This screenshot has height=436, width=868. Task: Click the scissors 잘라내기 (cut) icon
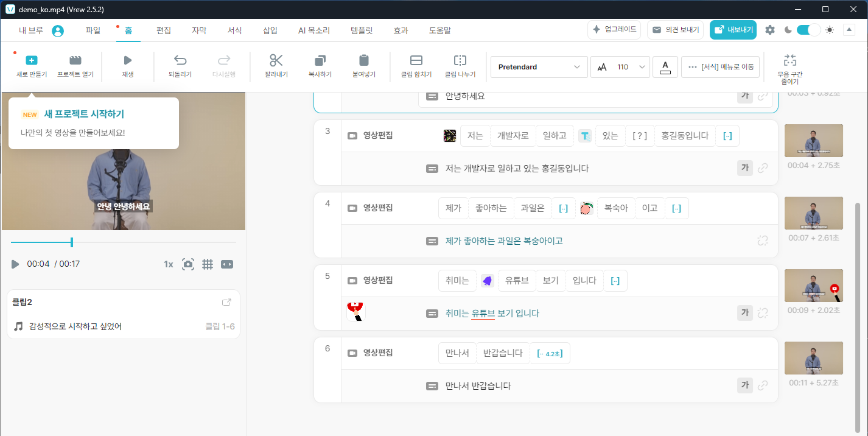[x=276, y=60]
